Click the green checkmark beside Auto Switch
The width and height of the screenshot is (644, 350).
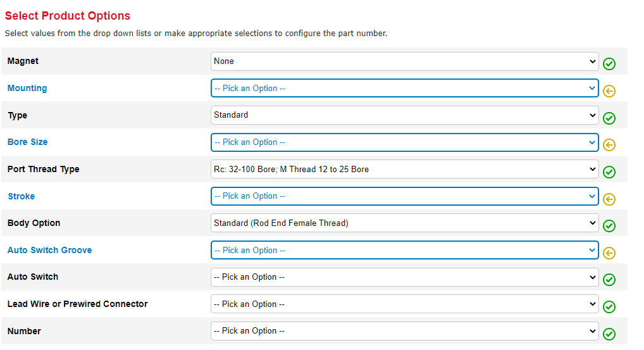[x=609, y=280]
